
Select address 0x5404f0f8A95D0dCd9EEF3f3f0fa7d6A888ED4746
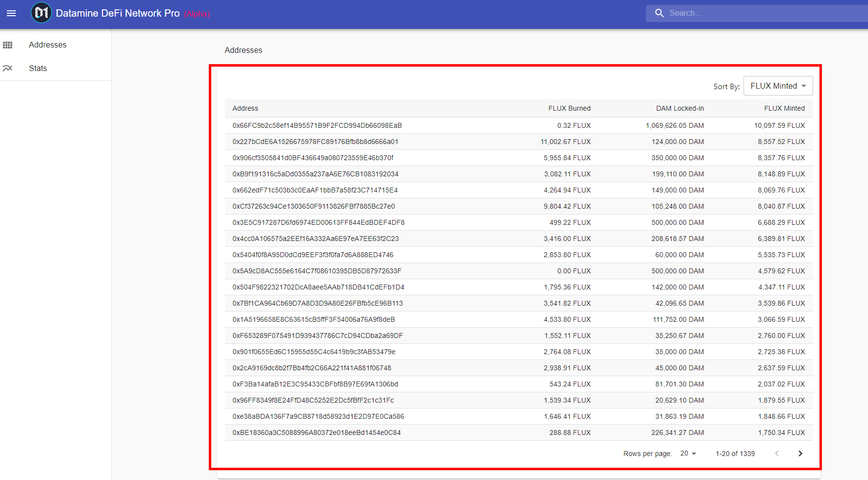coord(313,255)
